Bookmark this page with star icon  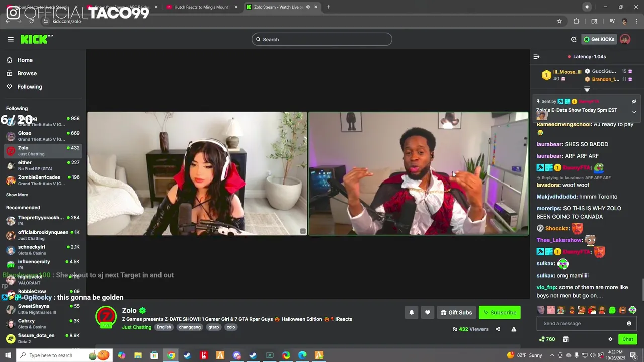coord(559,21)
